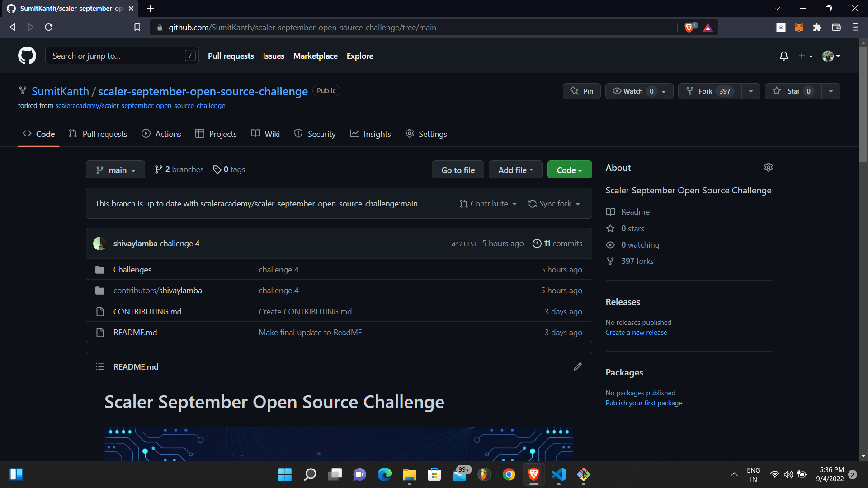Open the Create a new release link
Viewport: 868px width, 488px height.
[636, 333]
